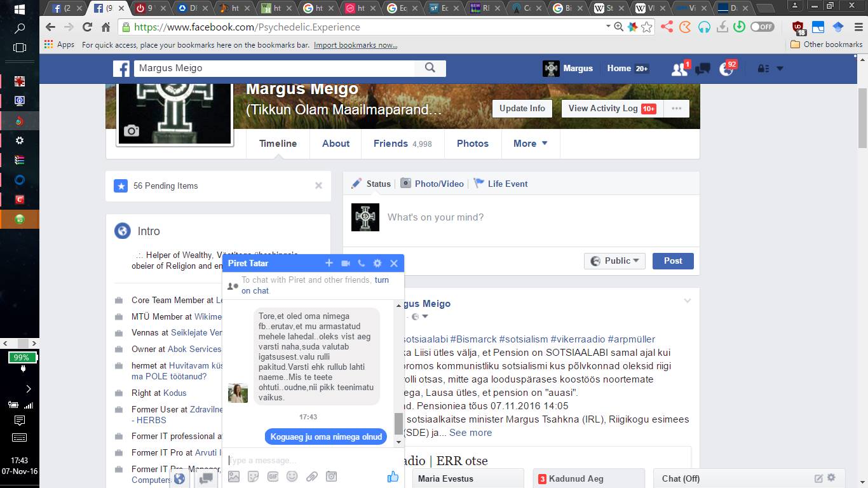Click the 'turn on chat' link
This screenshot has height=488, width=868.
click(x=315, y=285)
